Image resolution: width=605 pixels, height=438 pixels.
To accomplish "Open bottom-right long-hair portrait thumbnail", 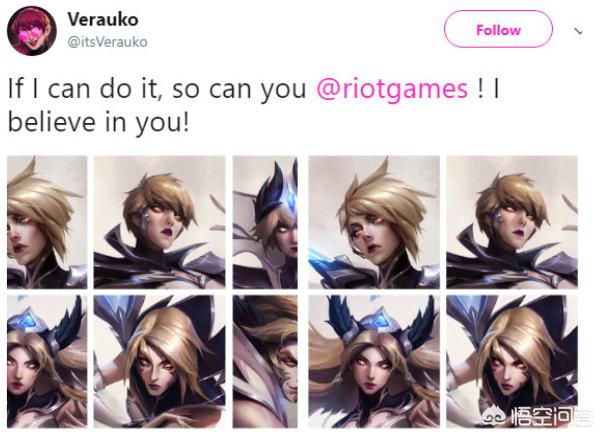I will (x=512, y=361).
